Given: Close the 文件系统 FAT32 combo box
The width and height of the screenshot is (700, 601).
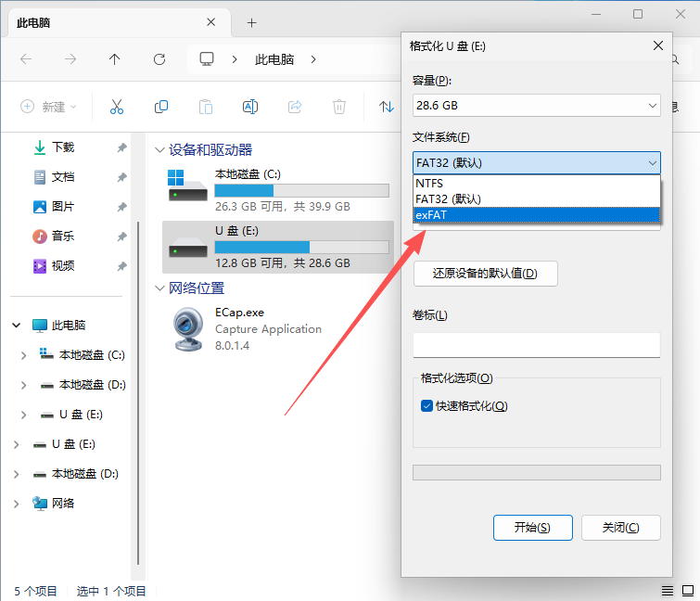Looking at the screenshot, I should [536, 163].
